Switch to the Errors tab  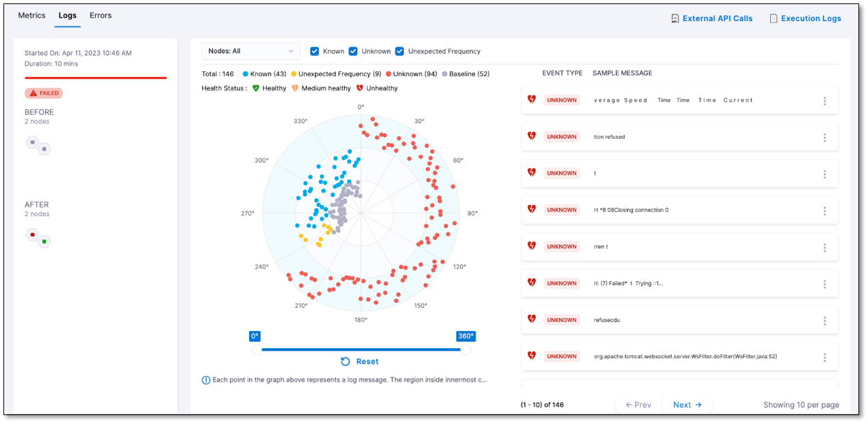pos(101,15)
